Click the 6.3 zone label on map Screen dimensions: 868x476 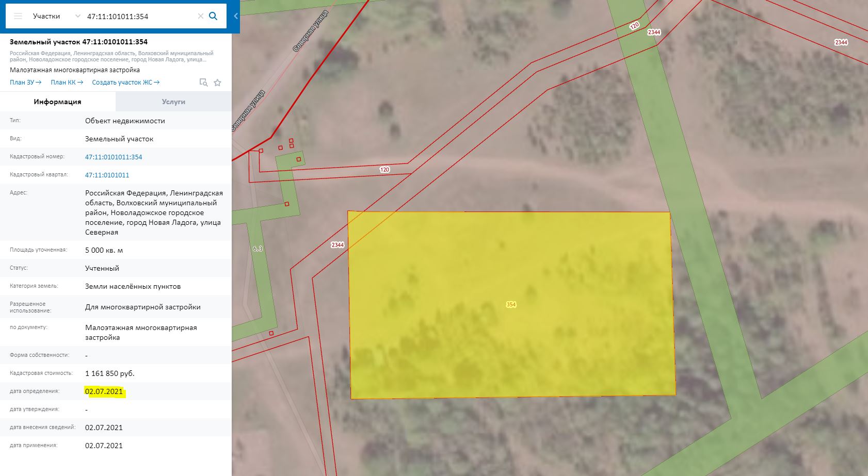click(x=258, y=249)
